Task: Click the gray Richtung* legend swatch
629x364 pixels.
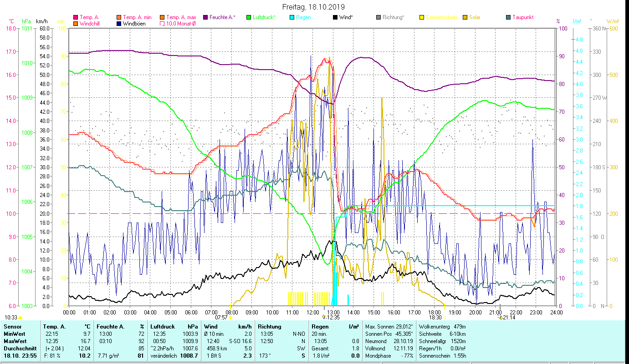Action: (x=378, y=18)
